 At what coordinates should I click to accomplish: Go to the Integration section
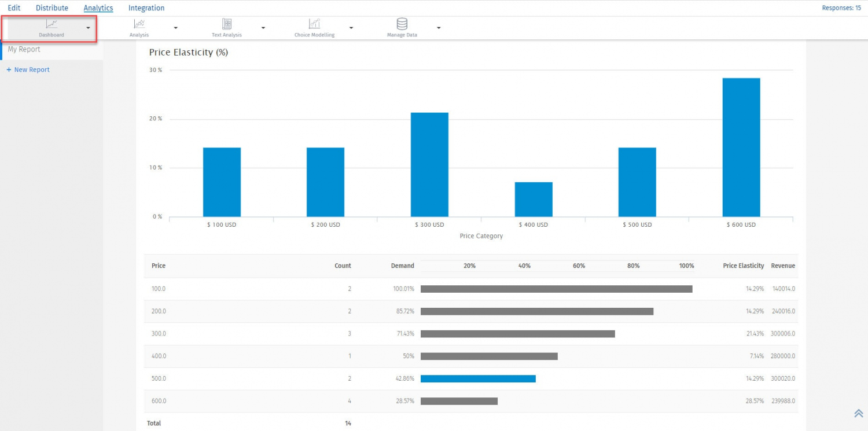pyautogui.click(x=146, y=8)
